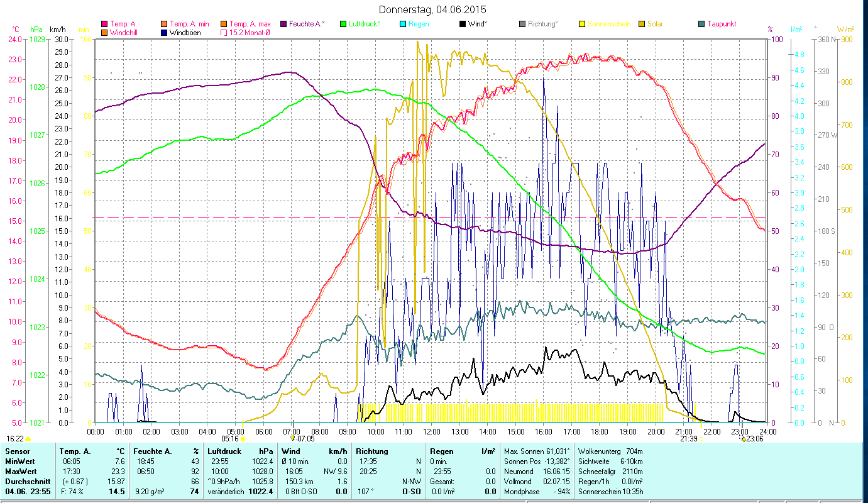Click the Sichtweite 6-10km entry

pyautogui.click(x=609, y=462)
